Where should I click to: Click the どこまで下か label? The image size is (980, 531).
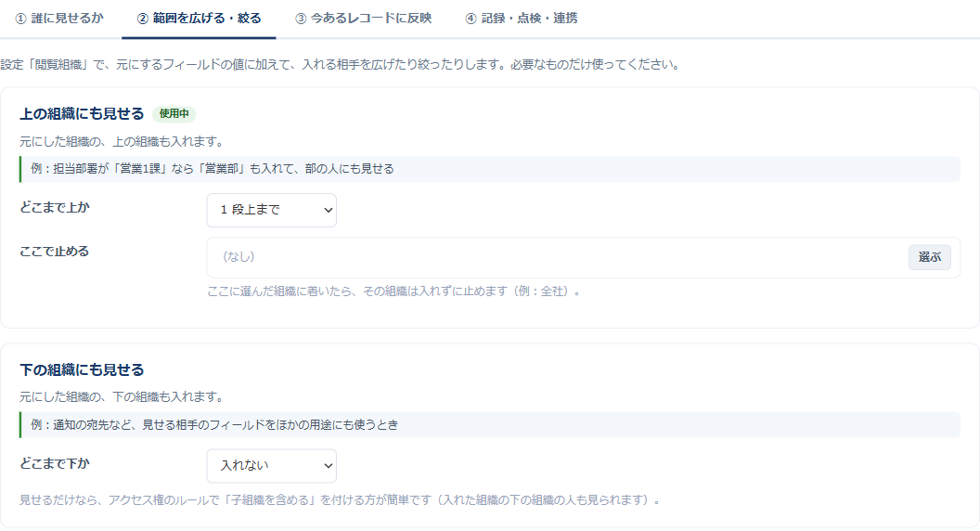(x=55, y=463)
